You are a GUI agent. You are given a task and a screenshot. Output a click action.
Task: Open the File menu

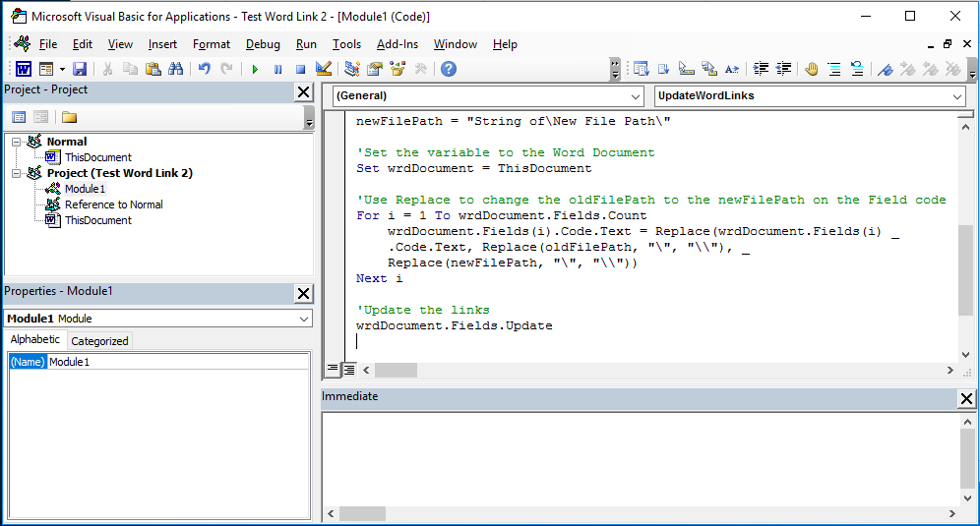pyautogui.click(x=48, y=44)
